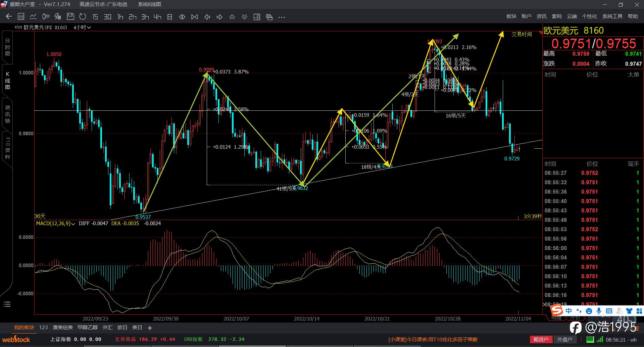This screenshot has width=644, height=347.
Task: Open the quote list view icon
Action: coord(21,16)
